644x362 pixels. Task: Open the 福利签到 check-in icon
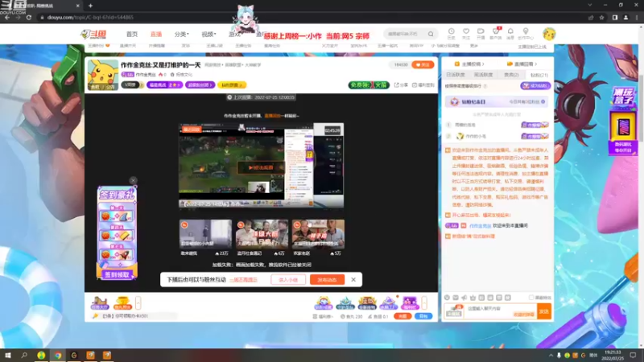coord(423,85)
